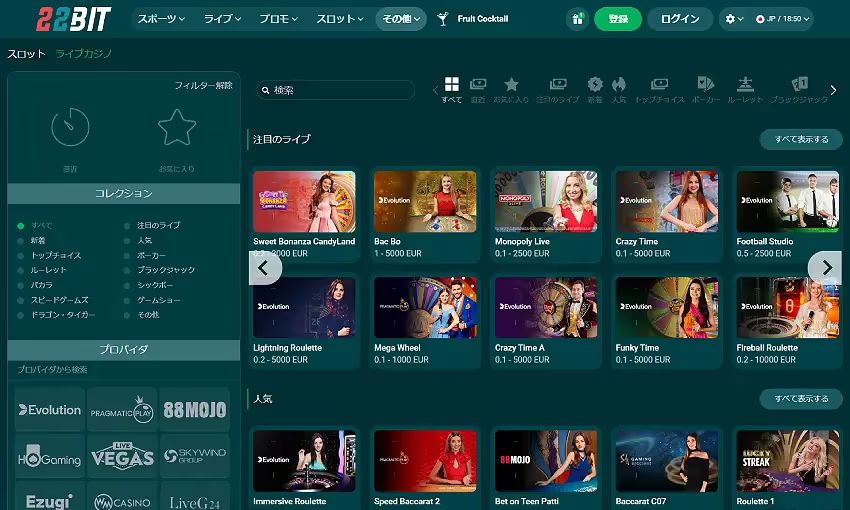The width and height of the screenshot is (850, 510).
Task: Open the スポーツ dropdown menu
Action: click(x=160, y=19)
